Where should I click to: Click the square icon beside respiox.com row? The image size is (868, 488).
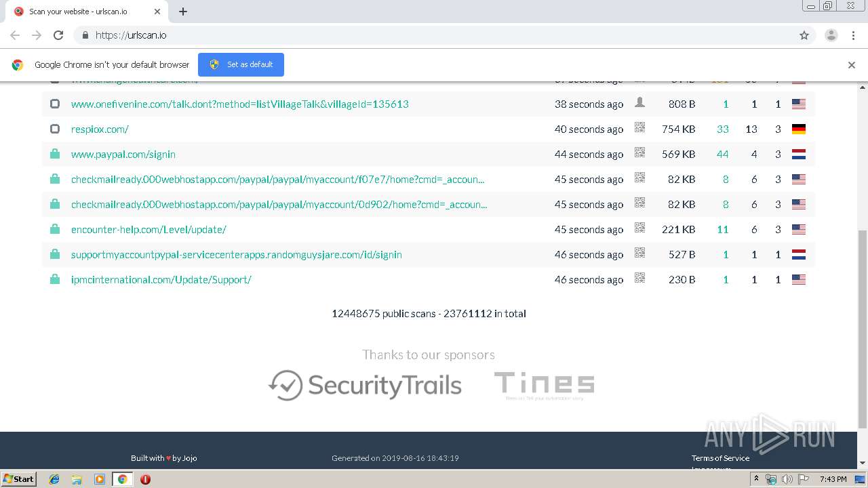(55, 129)
